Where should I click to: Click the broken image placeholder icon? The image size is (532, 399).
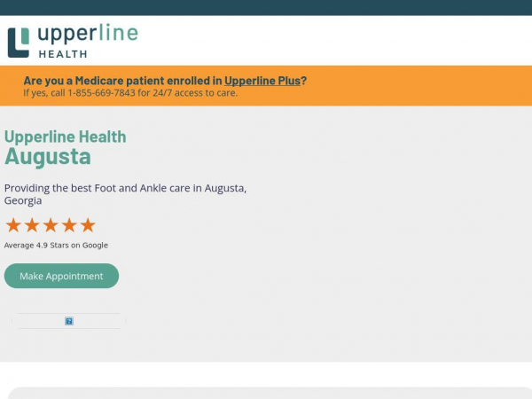[x=69, y=321]
